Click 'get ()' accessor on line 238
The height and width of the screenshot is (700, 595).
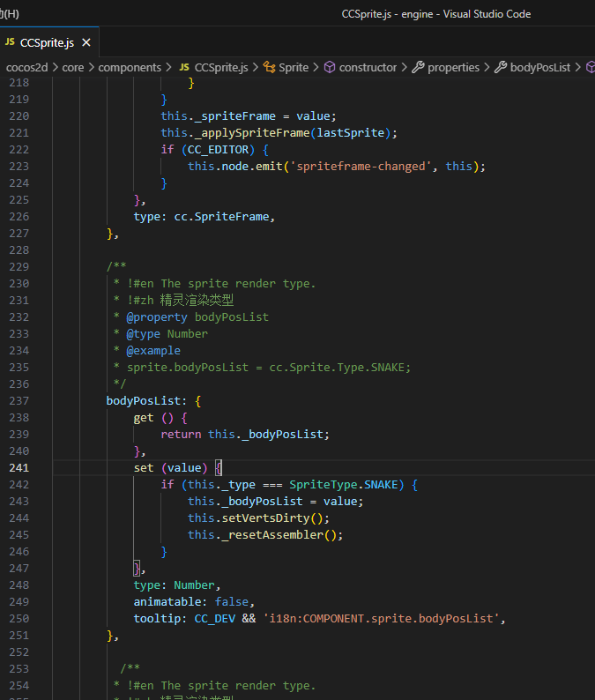tap(153, 418)
